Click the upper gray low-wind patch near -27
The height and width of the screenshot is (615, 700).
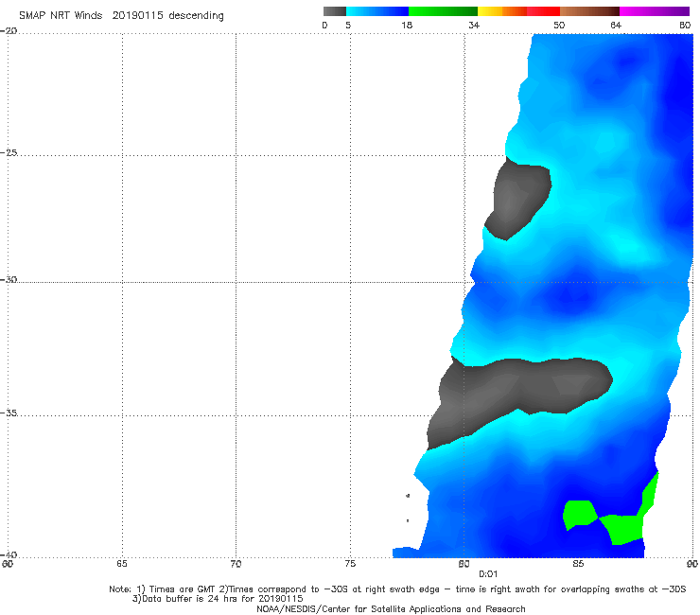coord(517,199)
